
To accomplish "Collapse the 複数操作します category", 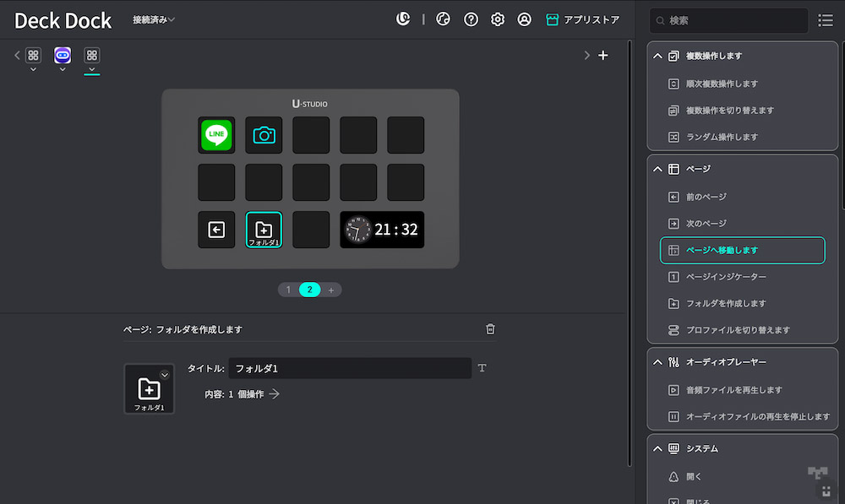I will click(x=657, y=57).
